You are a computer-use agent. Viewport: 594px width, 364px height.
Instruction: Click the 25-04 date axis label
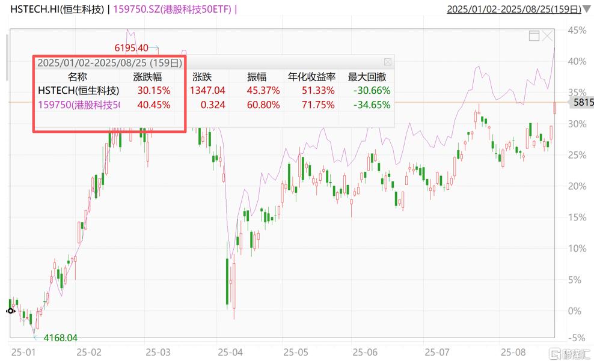[x=230, y=353]
